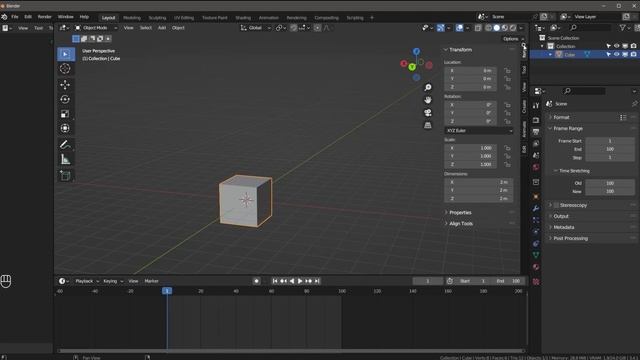Click the viewport pan hand icon
This screenshot has width=640, height=360.
coord(427,100)
